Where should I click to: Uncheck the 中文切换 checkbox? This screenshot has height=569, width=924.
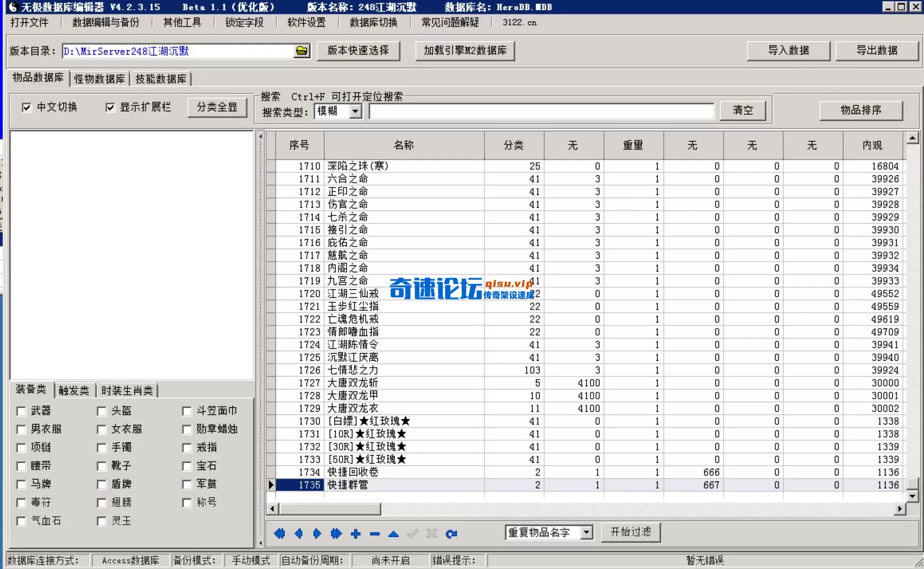click(x=27, y=107)
